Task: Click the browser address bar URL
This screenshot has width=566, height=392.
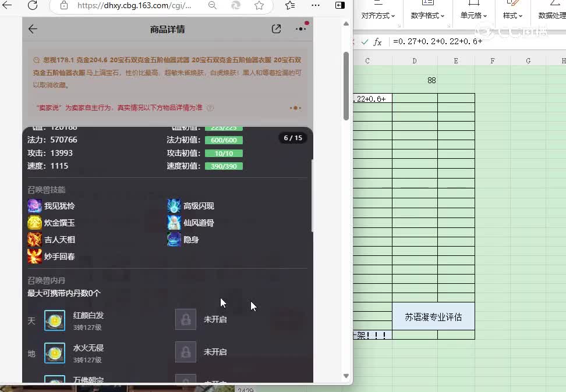Action: (135, 5)
